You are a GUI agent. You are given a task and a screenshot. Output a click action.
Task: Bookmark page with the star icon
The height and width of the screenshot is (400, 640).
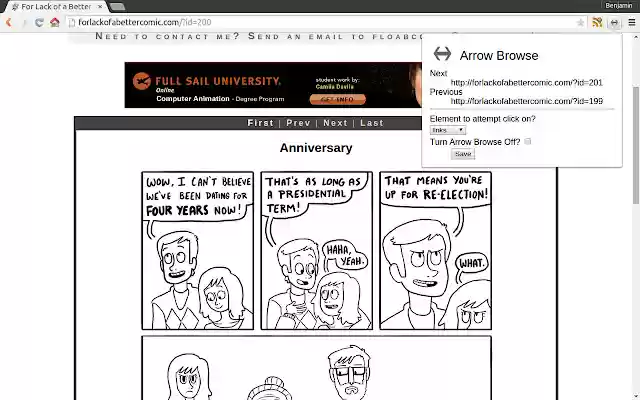(580, 22)
